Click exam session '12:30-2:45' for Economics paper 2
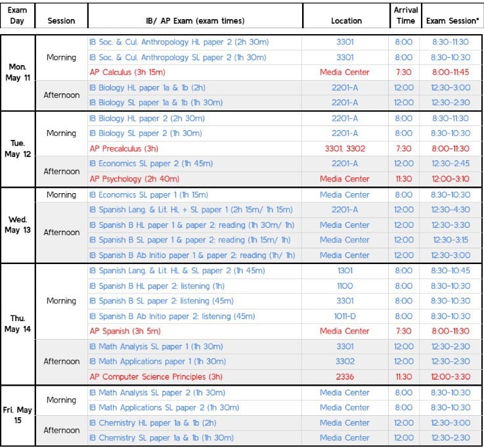The height and width of the screenshot is (448, 484). [x=451, y=164]
